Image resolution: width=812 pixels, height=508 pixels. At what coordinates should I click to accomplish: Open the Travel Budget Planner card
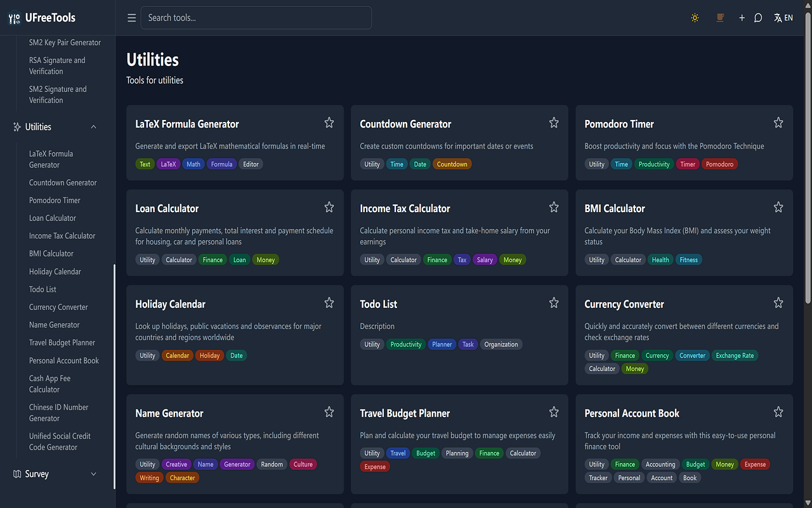405,413
